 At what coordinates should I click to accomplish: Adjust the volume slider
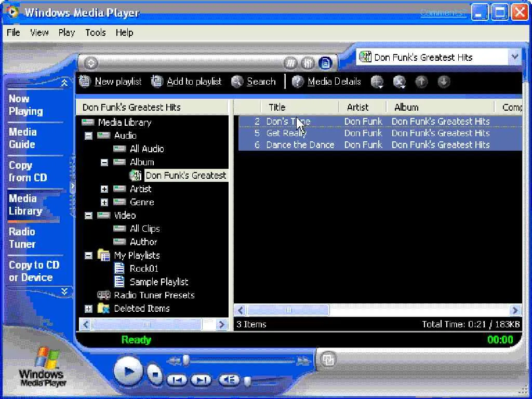[x=248, y=381]
